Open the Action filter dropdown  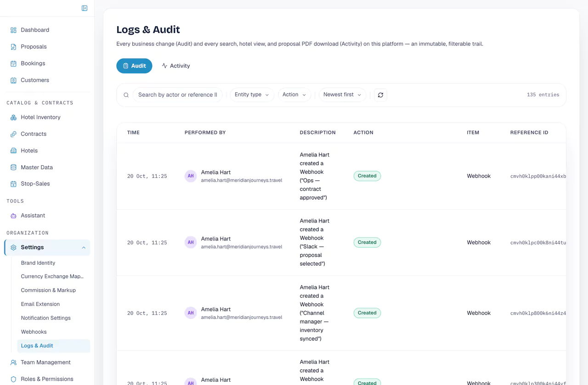pyautogui.click(x=294, y=95)
